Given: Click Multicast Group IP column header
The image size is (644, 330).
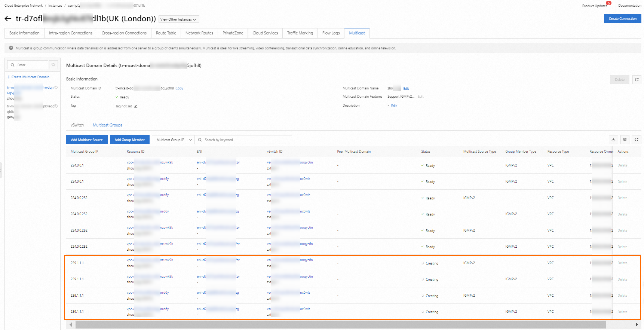Looking at the screenshot, I should point(85,152).
